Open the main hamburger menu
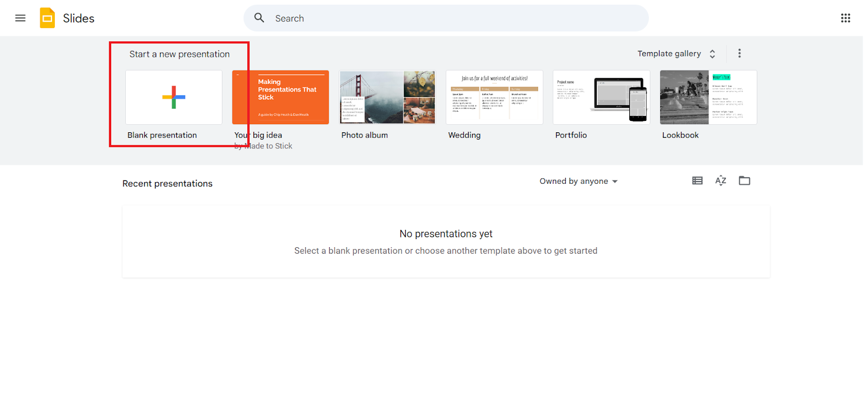This screenshot has height=393, width=868. [20, 18]
